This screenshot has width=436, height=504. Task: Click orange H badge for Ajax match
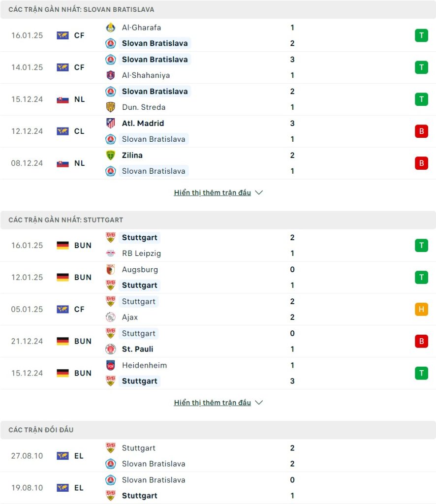[x=421, y=309]
